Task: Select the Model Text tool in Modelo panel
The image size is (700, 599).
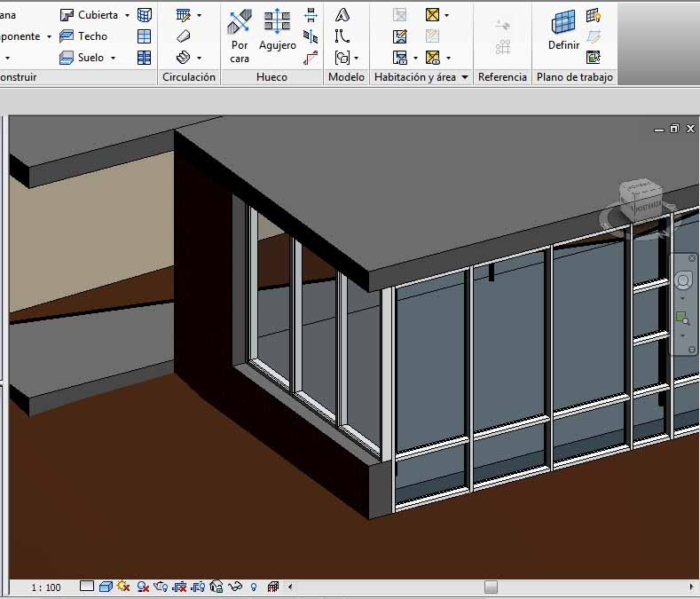Action: [x=342, y=15]
